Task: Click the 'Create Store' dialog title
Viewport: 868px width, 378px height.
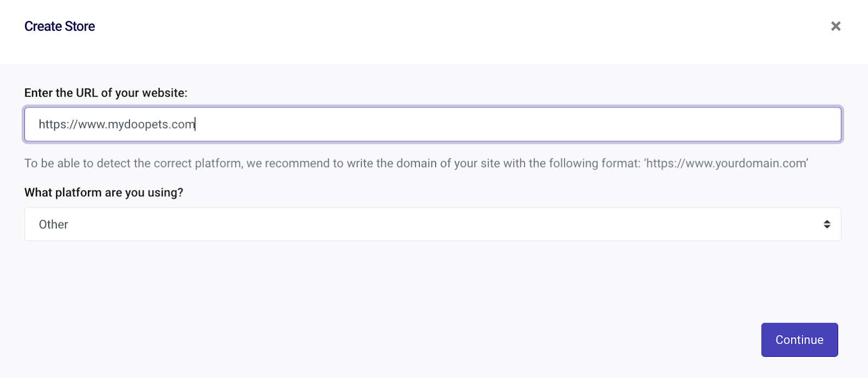Action: [x=60, y=26]
